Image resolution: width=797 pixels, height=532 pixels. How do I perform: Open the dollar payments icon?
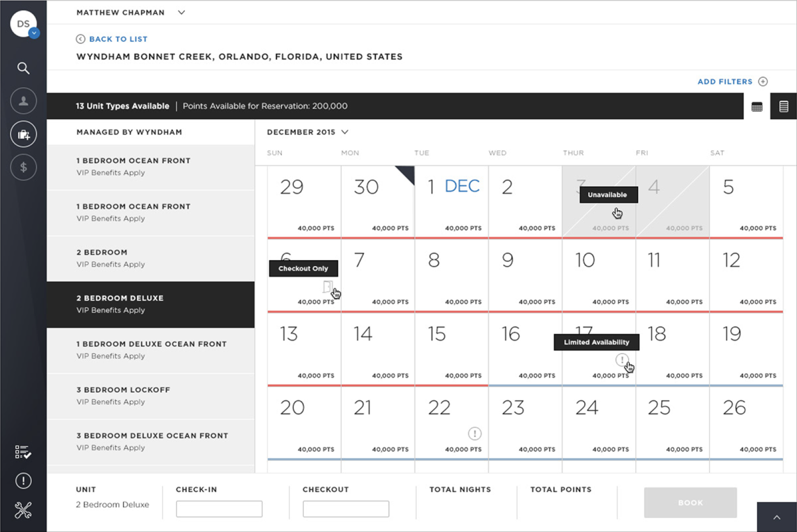(x=23, y=167)
